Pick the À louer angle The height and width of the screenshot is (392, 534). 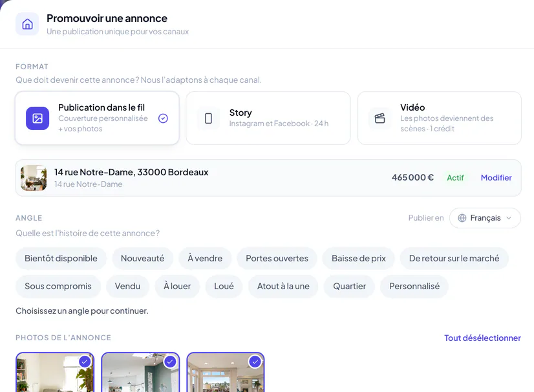(x=177, y=287)
